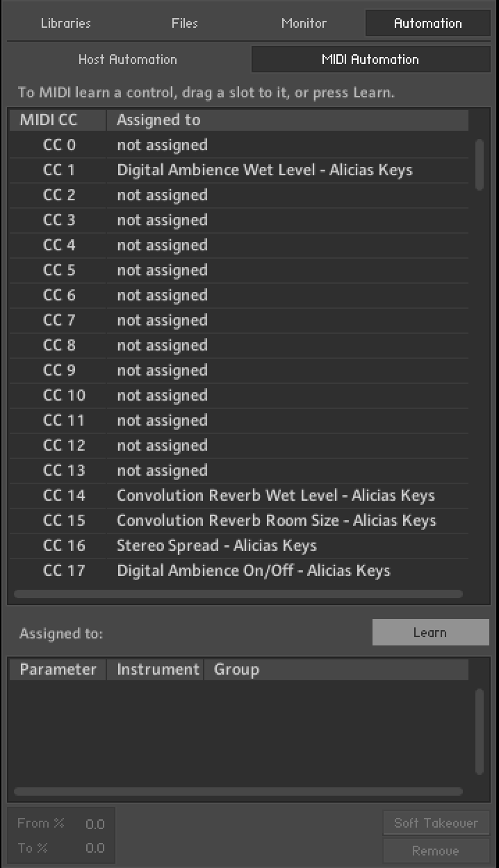Select the CC 15 Convolution Reverb Room Size row

coord(276,520)
